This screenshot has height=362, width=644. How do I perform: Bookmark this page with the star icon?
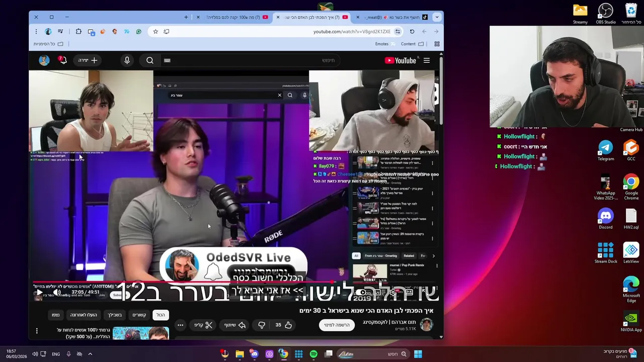(155, 31)
